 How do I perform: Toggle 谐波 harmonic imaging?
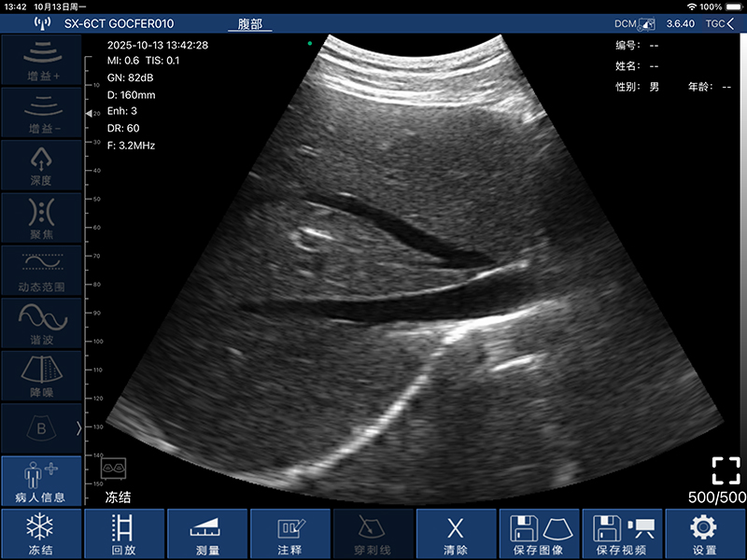(x=41, y=323)
